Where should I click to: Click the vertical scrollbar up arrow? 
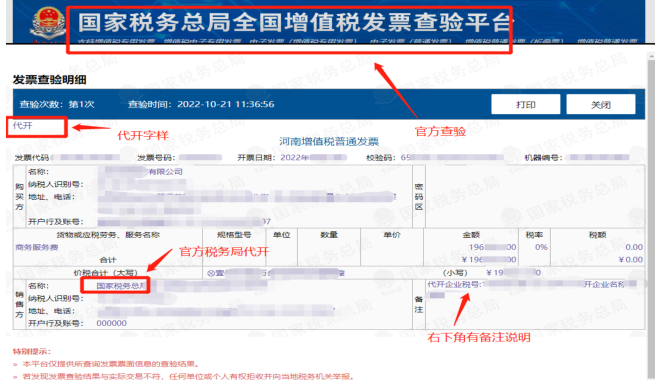click(x=651, y=56)
